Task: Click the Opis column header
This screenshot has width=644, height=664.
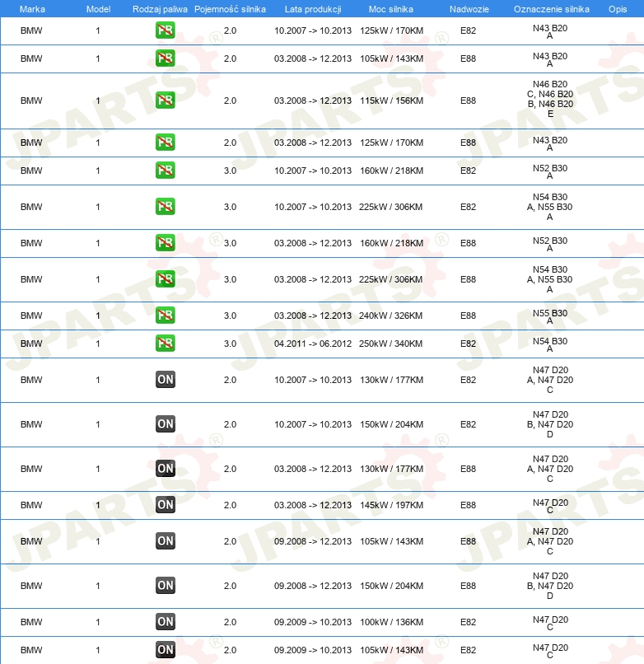Action: [617, 9]
